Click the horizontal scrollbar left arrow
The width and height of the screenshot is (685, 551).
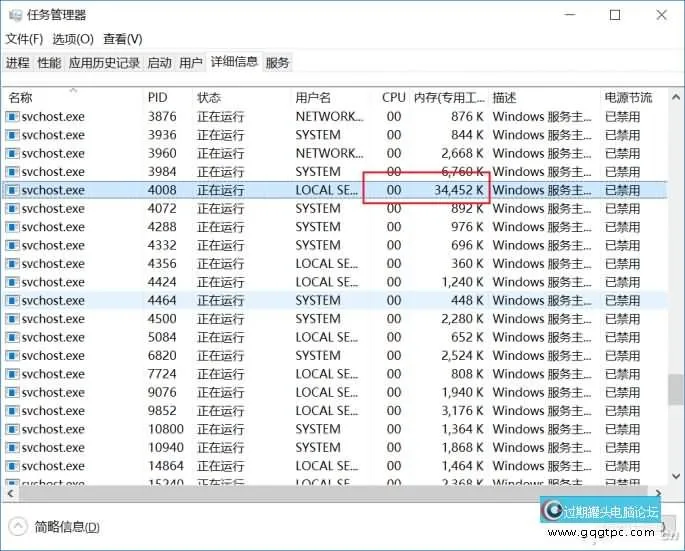click(10, 494)
